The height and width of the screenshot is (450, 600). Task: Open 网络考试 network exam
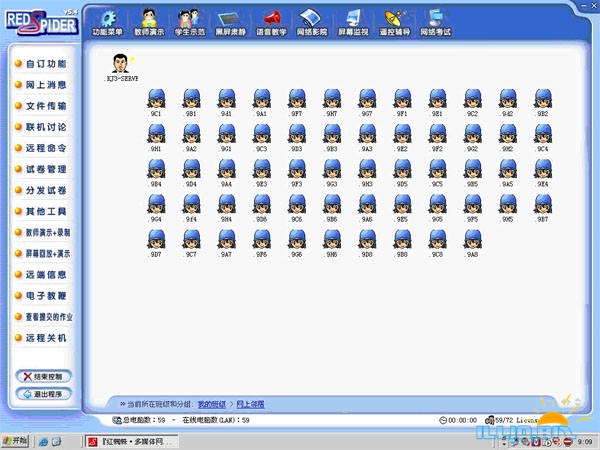click(x=438, y=19)
